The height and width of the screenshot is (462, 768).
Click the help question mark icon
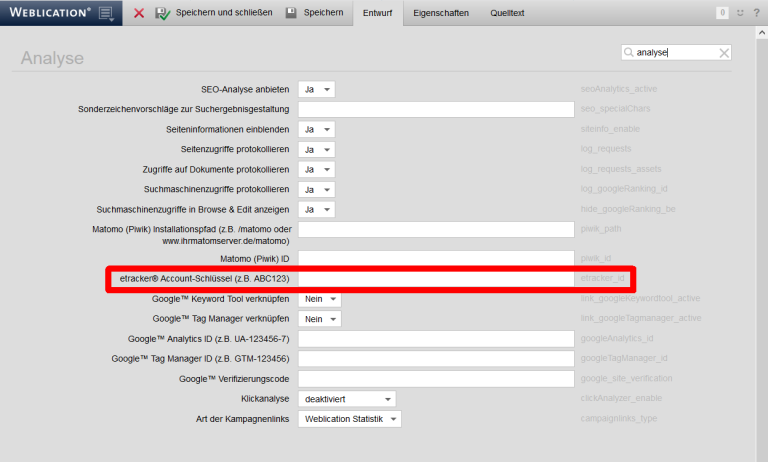pyautogui.click(x=756, y=13)
